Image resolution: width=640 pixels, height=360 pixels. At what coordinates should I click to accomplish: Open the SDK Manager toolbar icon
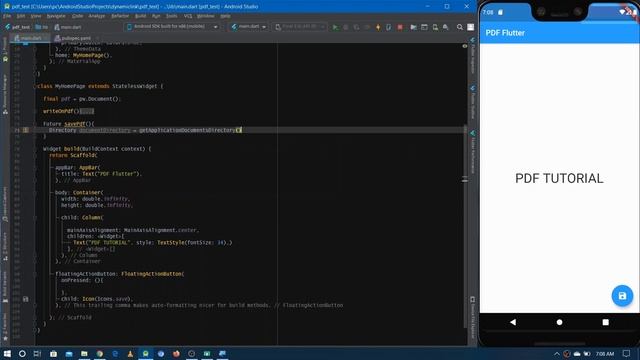click(x=446, y=27)
